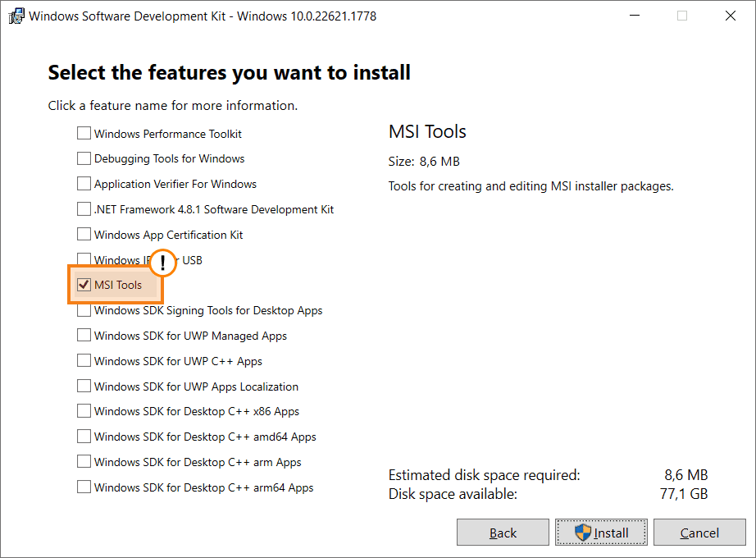The width and height of the screenshot is (756, 558).
Task: Click the 'MSI Tools' feature label
Action: click(x=118, y=285)
